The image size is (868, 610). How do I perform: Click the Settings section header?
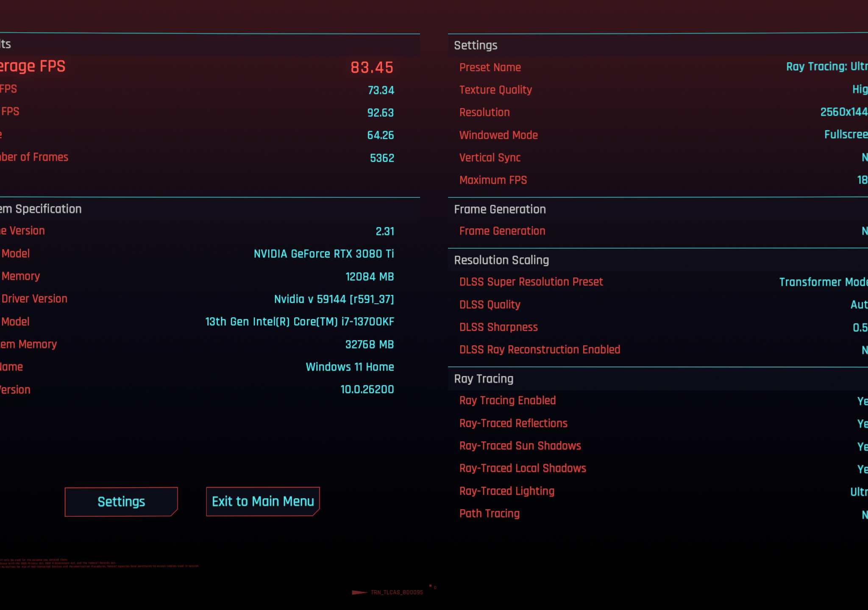[476, 45]
